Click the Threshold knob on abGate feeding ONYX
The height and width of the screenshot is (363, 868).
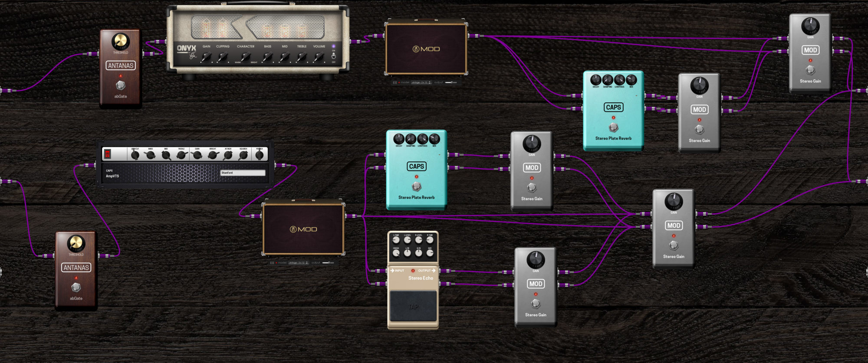[x=120, y=41]
